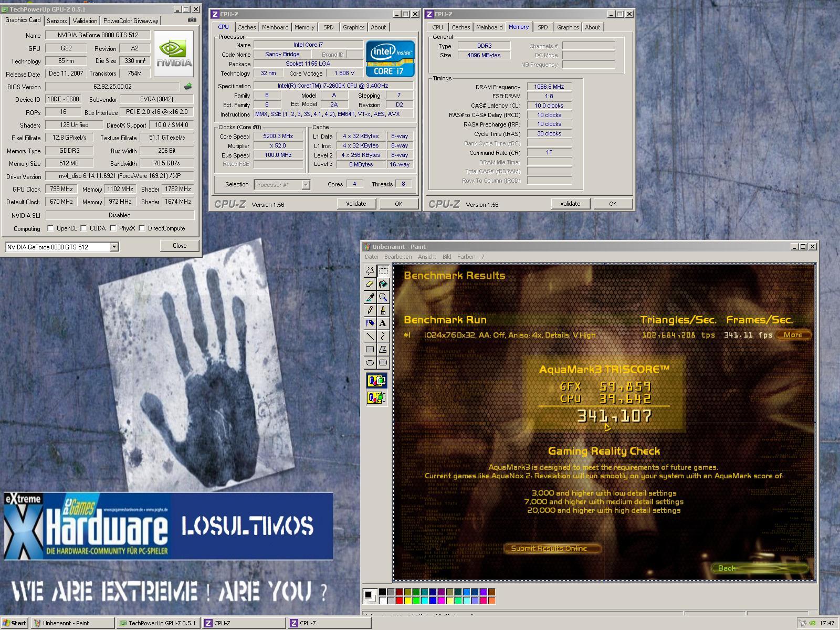840x630 pixels.
Task: Switch to Paint via taskbar button
Action: point(72,623)
